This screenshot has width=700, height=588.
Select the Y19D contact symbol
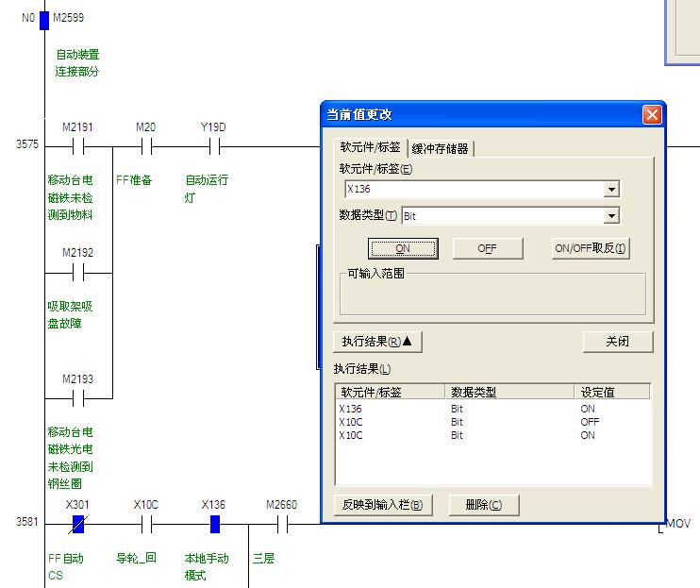[x=214, y=146]
